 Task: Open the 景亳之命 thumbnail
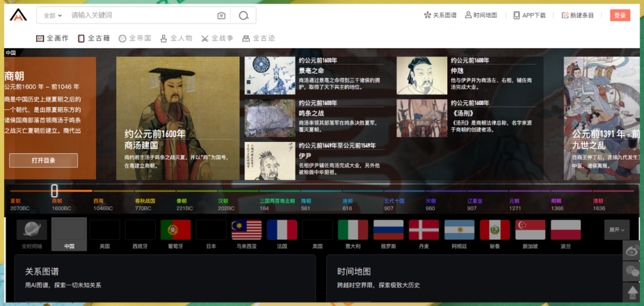(270, 76)
